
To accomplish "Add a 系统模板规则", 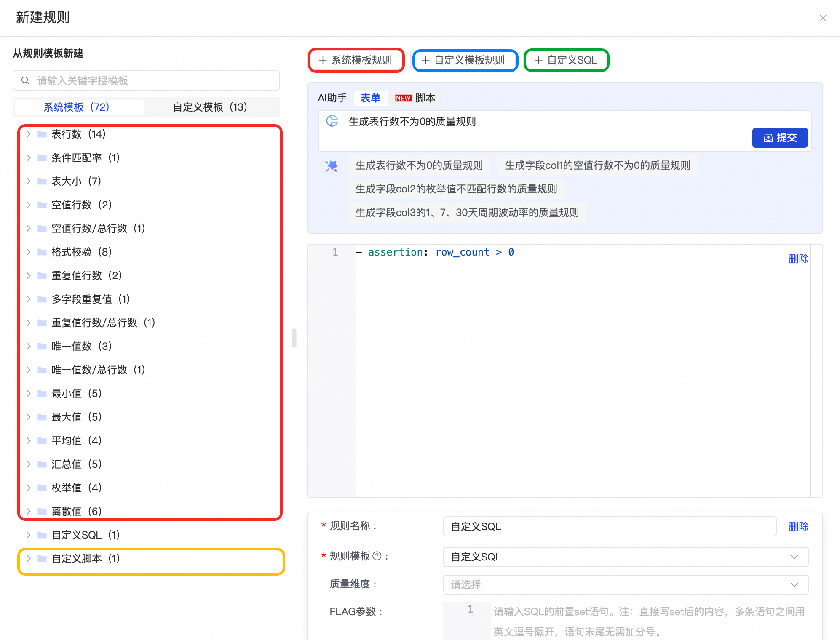I will 356,60.
